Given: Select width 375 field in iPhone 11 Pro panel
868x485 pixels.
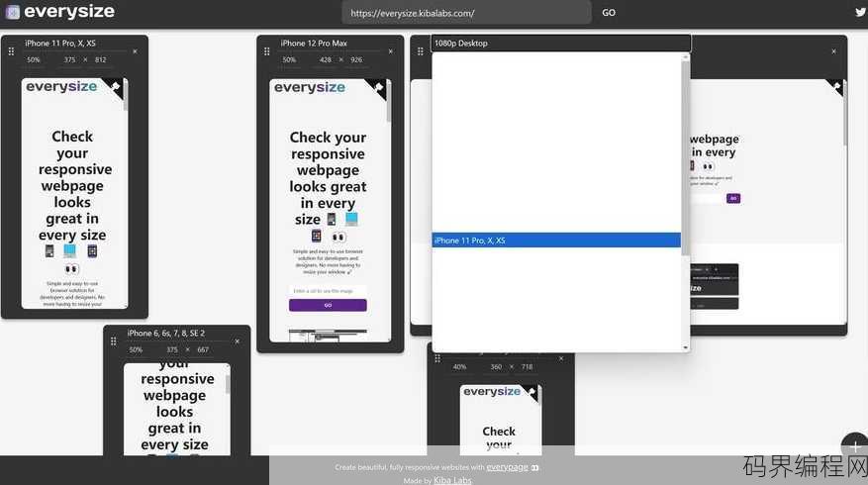Looking at the screenshot, I should [x=69, y=59].
